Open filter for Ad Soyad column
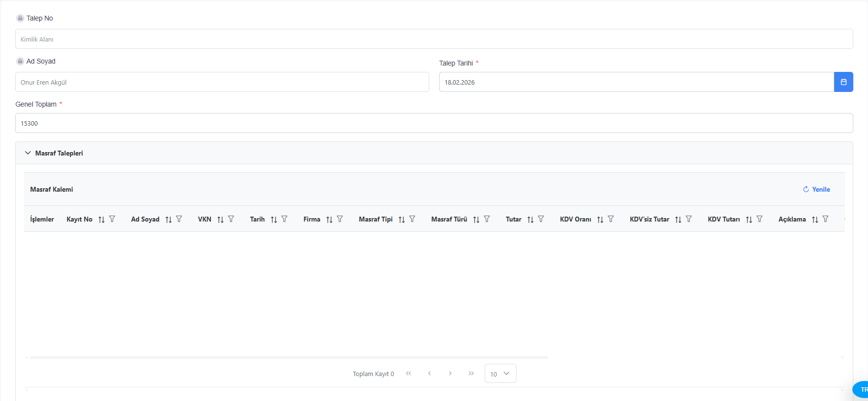The width and height of the screenshot is (868, 401). pyautogui.click(x=179, y=219)
